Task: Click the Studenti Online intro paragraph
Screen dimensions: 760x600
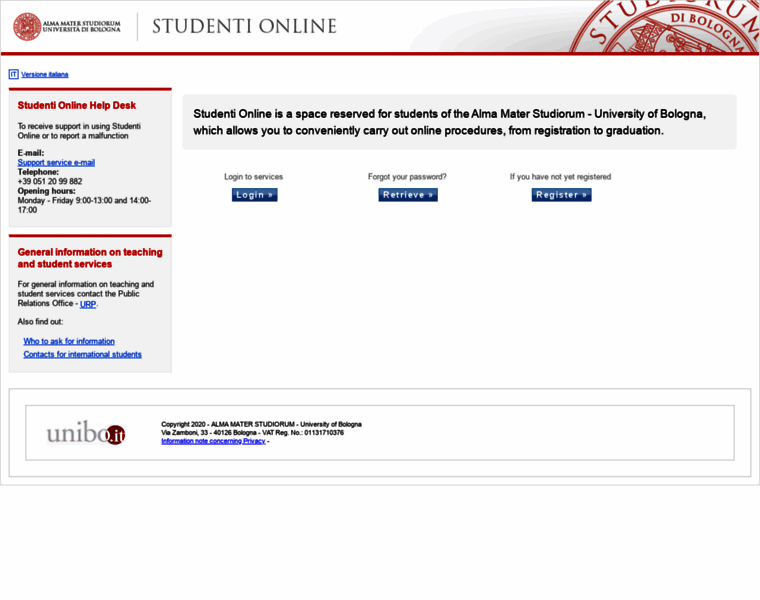Action: (x=449, y=122)
